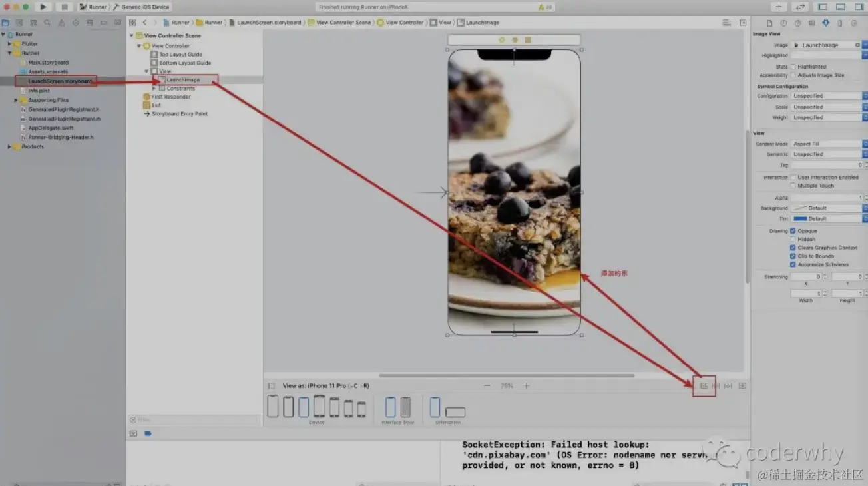
Task: Expand the Products group triangle
Action: point(10,147)
